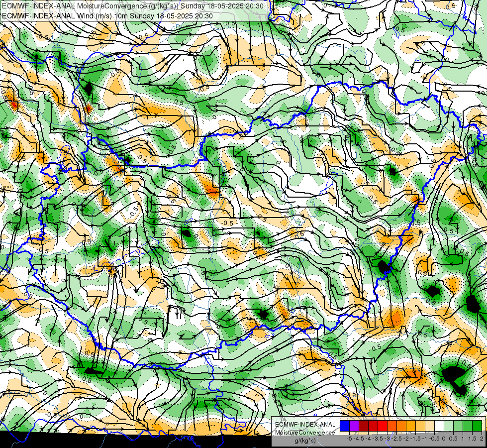Click the legend unit text 'g/(kg*s)'
Image resolution: width=487 pixels, height=448 pixels.
point(305,441)
